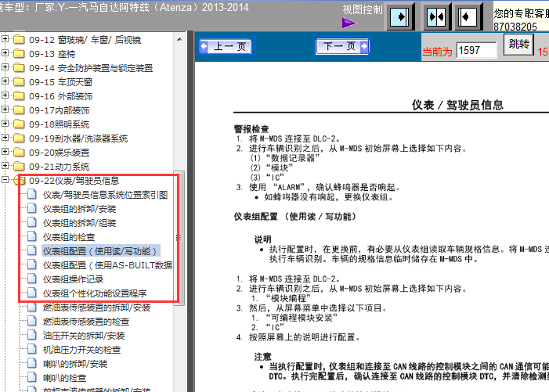
Task: Click folder icon of 09-18照明系统
Action: pyautogui.click(x=19, y=124)
